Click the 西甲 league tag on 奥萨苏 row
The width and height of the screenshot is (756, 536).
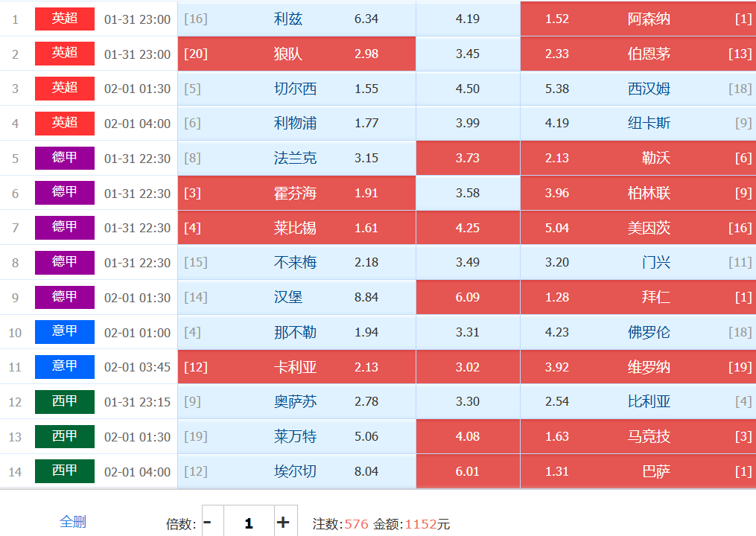(x=65, y=402)
